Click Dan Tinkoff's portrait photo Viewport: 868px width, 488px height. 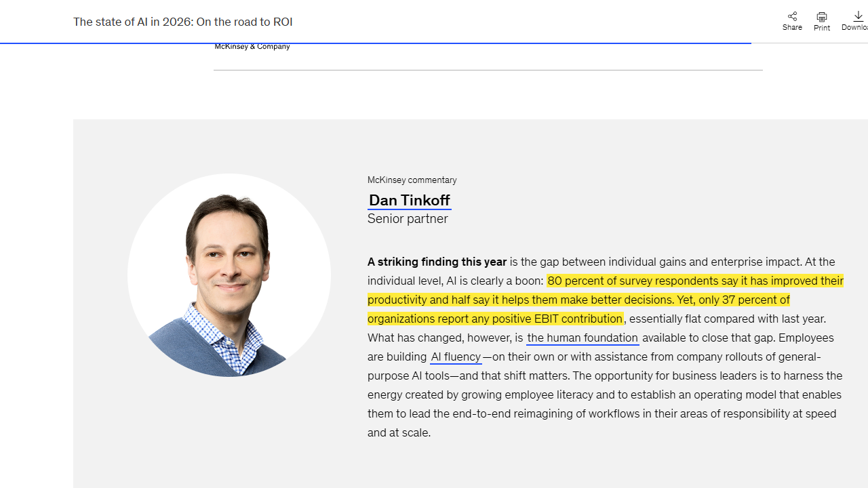(229, 275)
